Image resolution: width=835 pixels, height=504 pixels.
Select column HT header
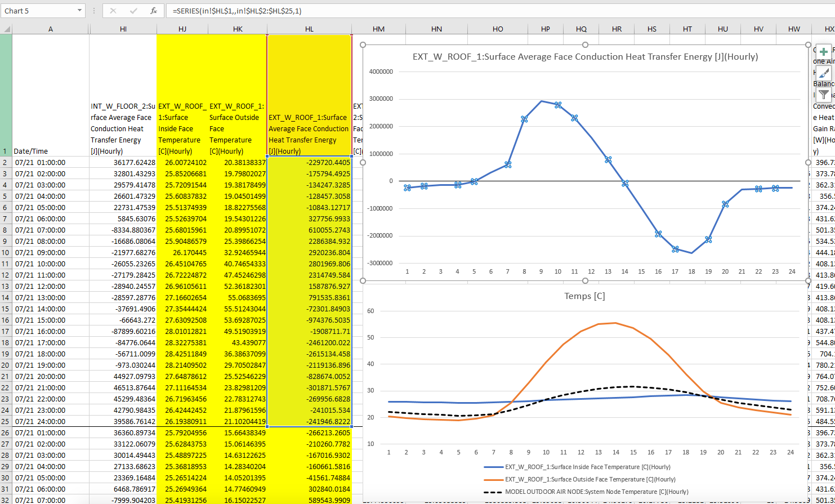click(687, 29)
